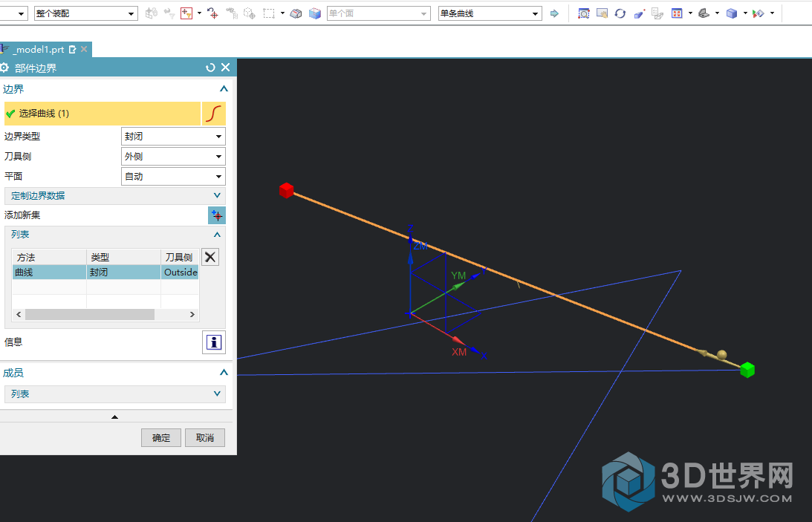Click the YM axis label in viewport
812x522 pixels.
[x=458, y=275]
